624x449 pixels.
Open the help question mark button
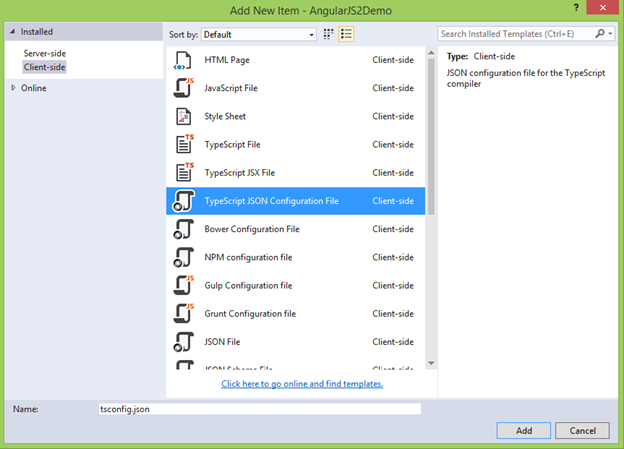(x=575, y=8)
